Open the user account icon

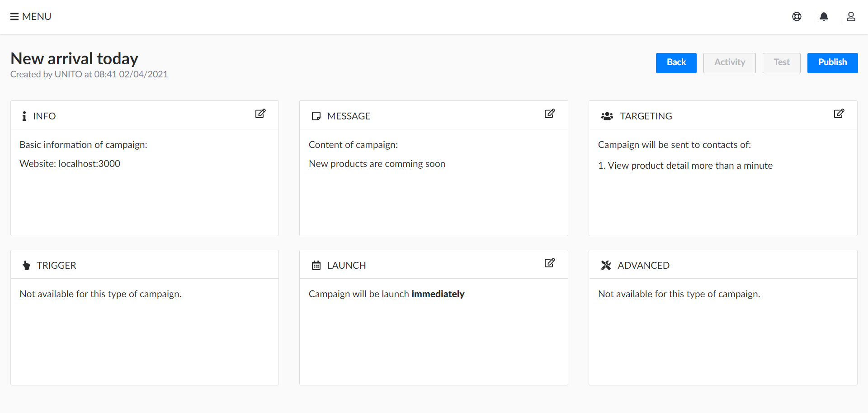(851, 17)
